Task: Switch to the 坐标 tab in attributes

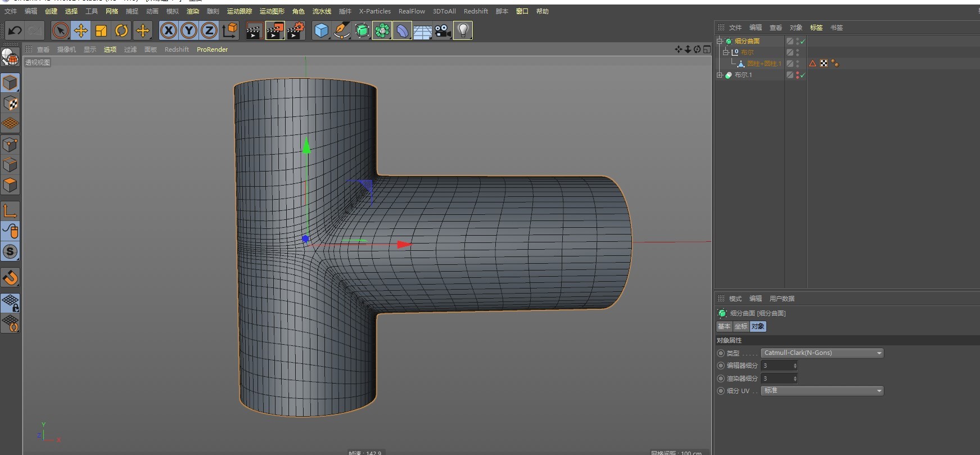Action: [741, 327]
